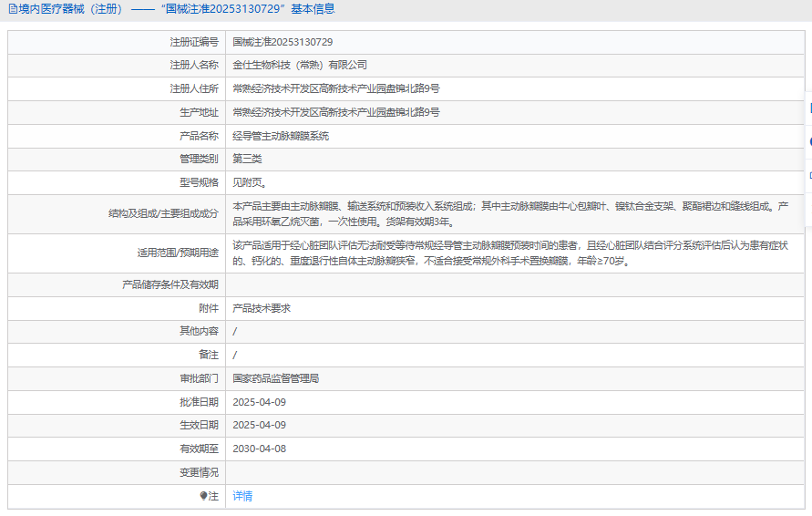Select the 生产地址 label

(199, 112)
